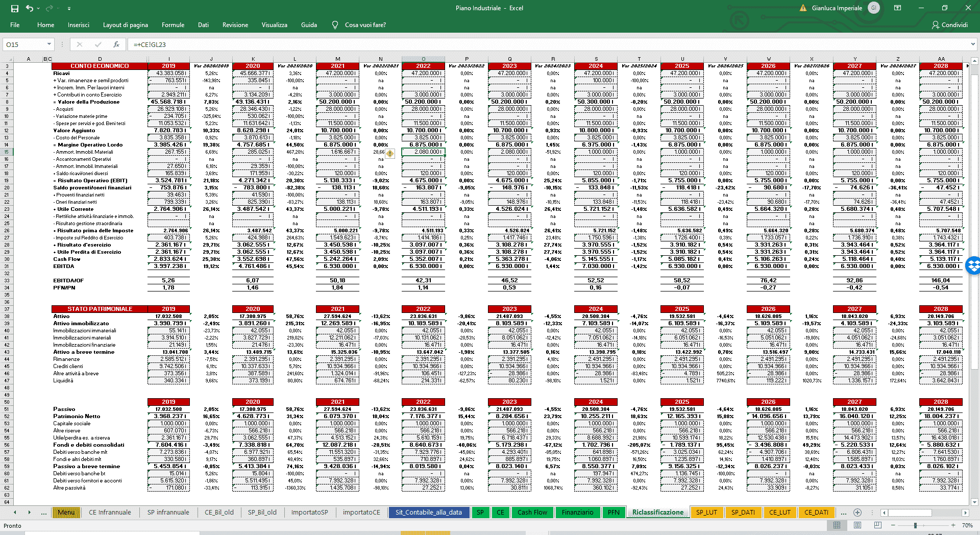Click the Condividi share button
Viewport: 980px width, 535px height.
tap(949, 25)
